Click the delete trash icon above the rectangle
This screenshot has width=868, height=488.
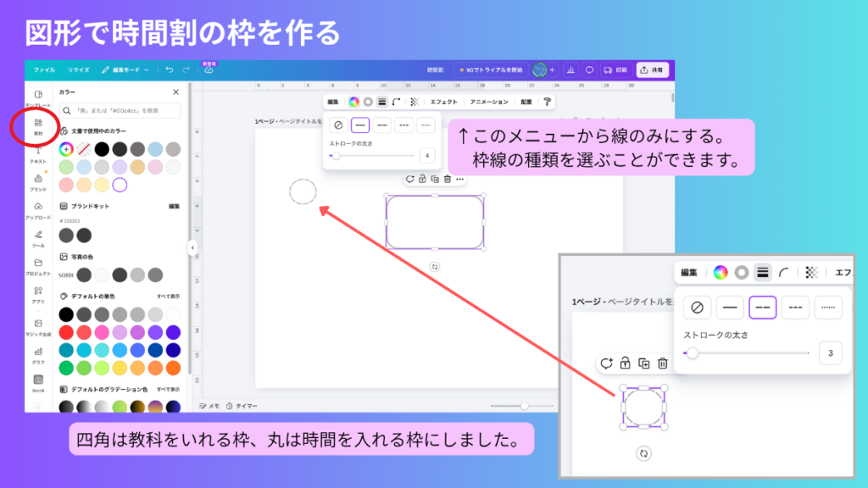(x=447, y=179)
